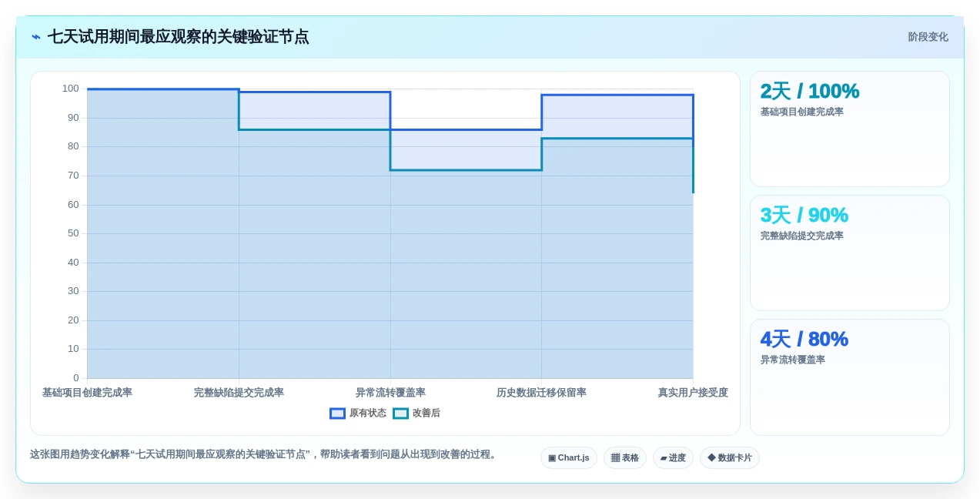
Task: Click the 阶段变化 label in header
Action: 928,37
